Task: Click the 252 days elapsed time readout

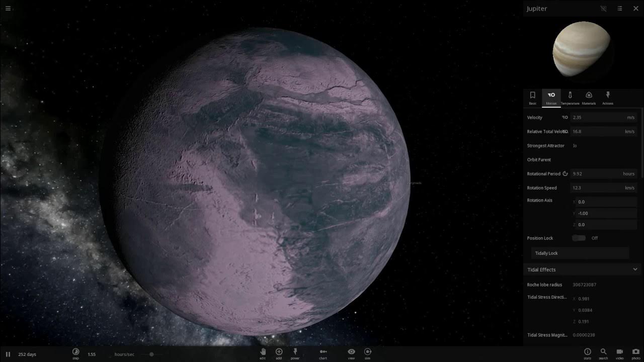Action: click(27, 354)
